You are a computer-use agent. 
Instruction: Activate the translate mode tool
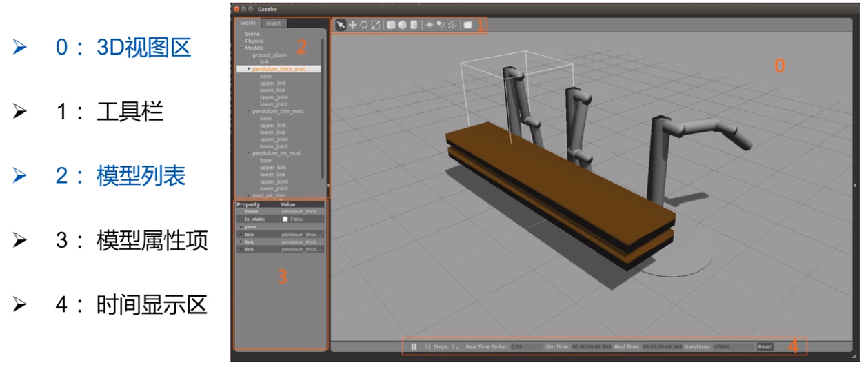[352, 25]
